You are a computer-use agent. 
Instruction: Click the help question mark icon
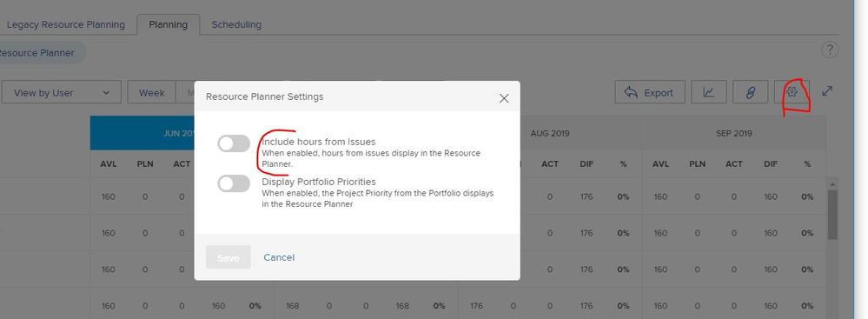pyautogui.click(x=829, y=50)
